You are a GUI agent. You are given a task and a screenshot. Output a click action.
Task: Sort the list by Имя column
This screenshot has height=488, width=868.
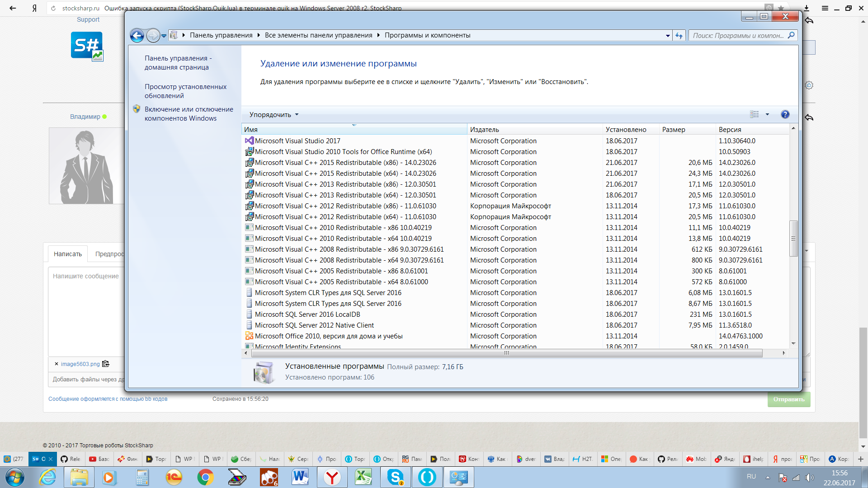pyautogui.click(x=354, y=130)
